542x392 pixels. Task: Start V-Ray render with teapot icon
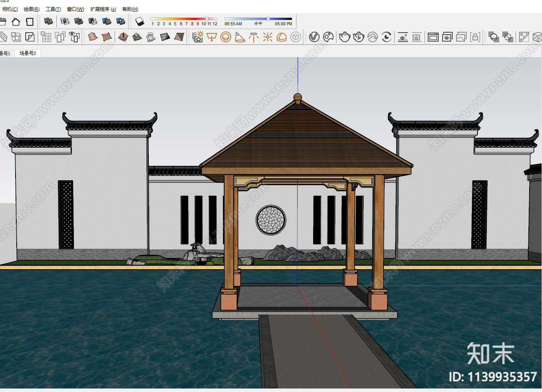pyautogui.click(x=345, y=37)
